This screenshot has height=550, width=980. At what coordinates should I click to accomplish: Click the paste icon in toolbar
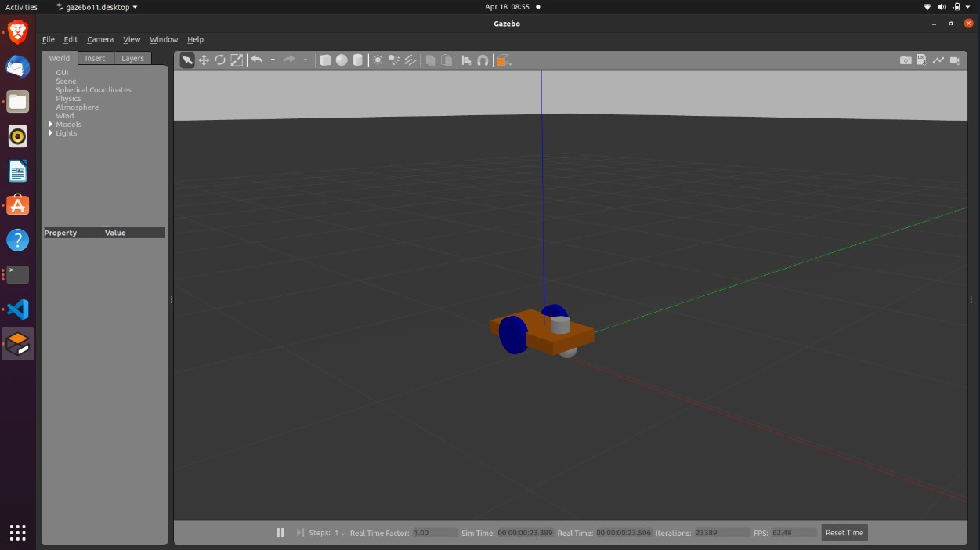point(447,60)
